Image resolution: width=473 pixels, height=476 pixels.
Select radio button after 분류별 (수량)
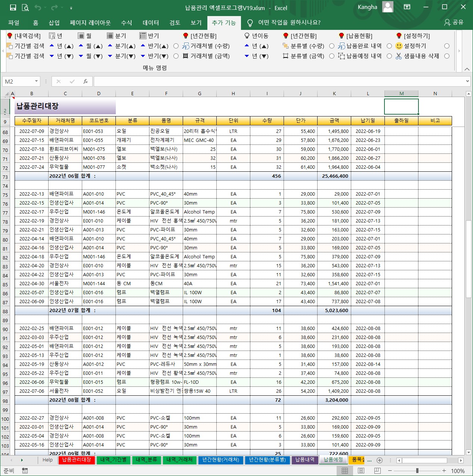pyautogui.click(x=332, y=46)
